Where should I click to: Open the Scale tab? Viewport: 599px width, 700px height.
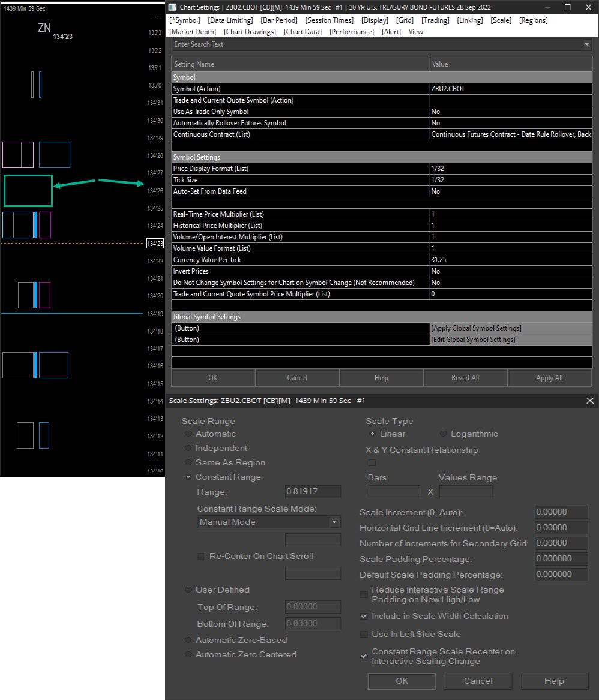501,20
